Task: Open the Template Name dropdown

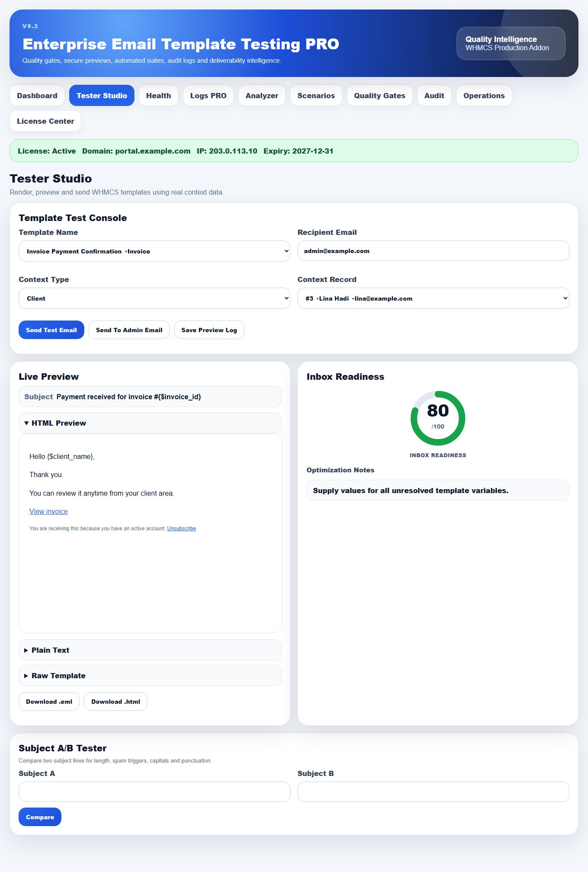Action: [x=154, y=251]
